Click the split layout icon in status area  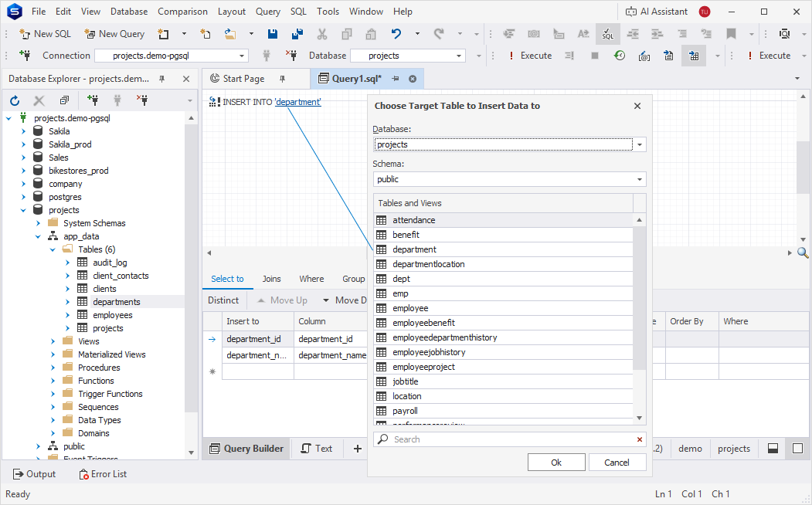pos(773,449)
